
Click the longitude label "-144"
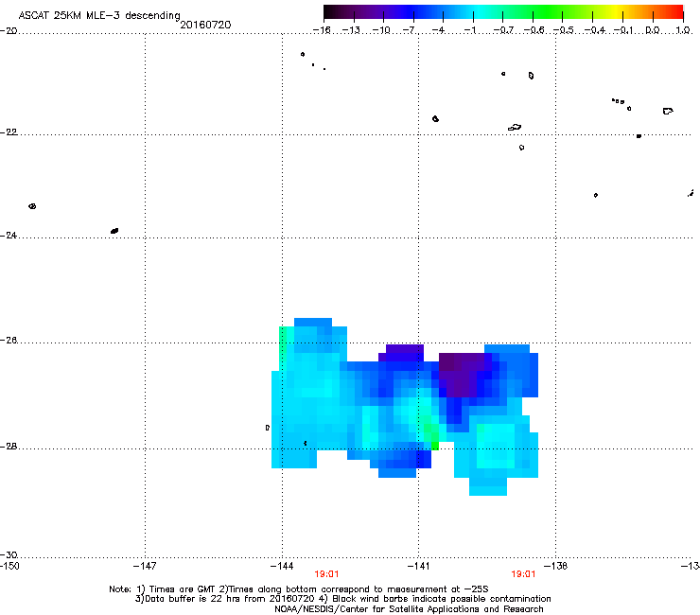point(282,566)
